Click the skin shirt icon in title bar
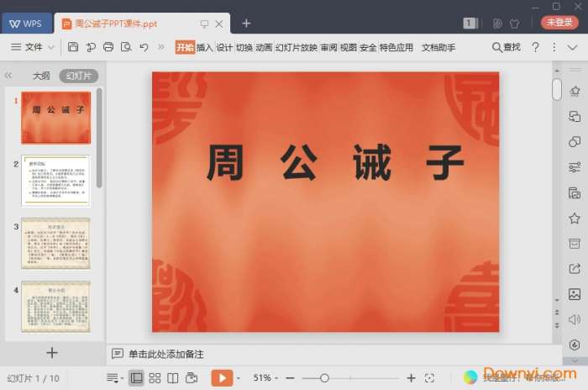 coord(514,24)
